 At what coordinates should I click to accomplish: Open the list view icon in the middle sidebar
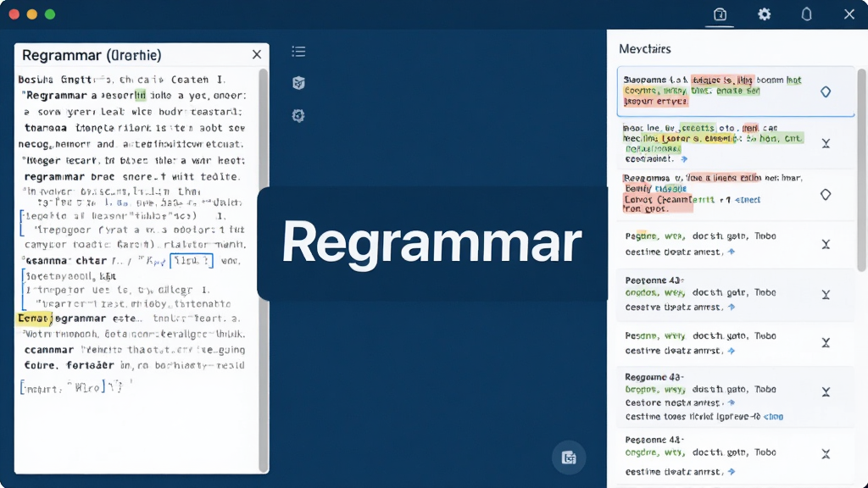[298, 52]
